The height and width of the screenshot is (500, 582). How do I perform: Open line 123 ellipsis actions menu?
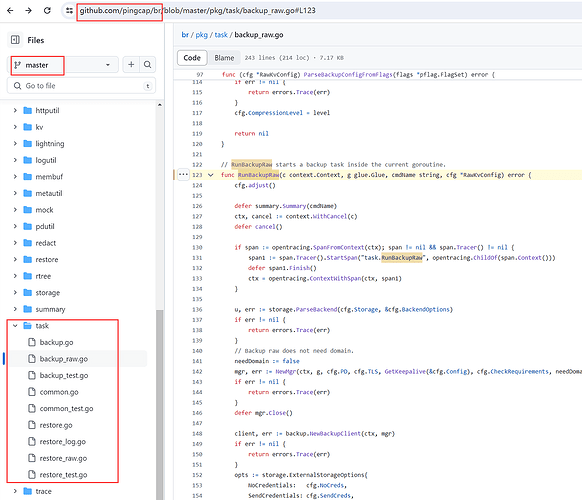(183, 174)
